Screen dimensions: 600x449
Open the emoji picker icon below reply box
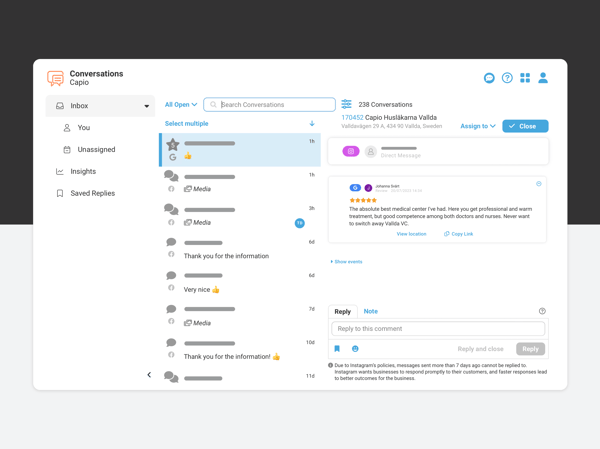pyautogui.click(x=355, y=349)
